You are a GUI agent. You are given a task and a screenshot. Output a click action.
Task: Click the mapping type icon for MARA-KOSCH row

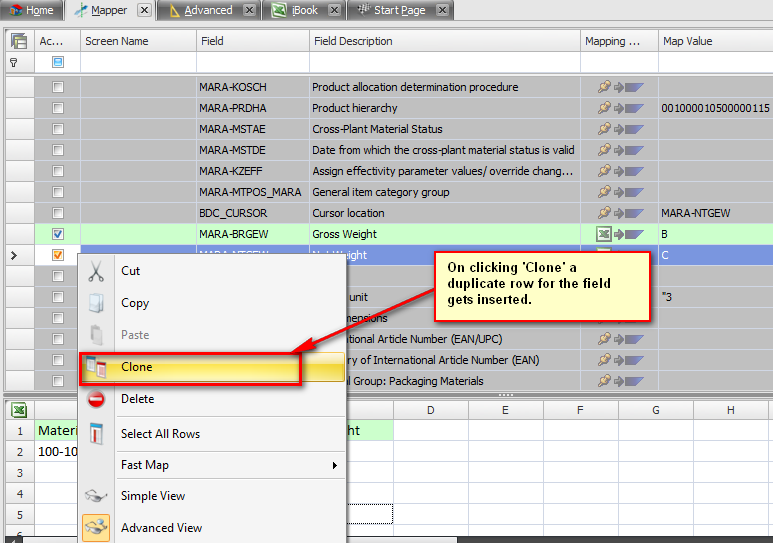(x=620, y=87)
